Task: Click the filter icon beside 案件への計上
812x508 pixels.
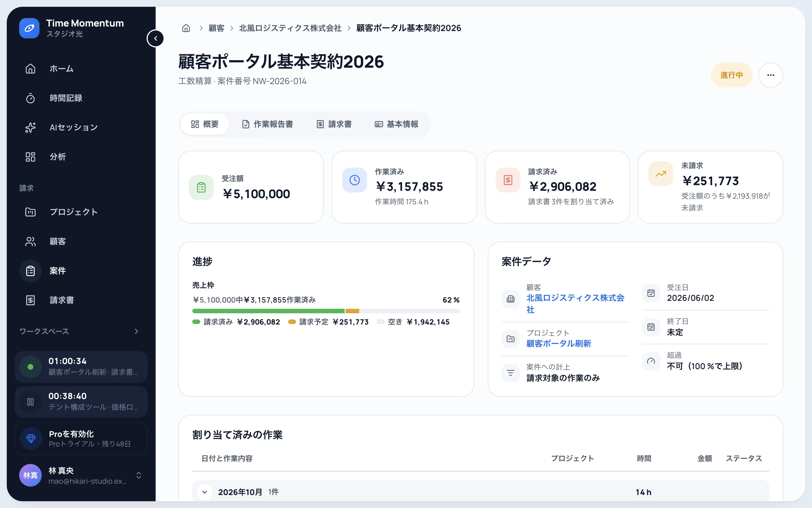Action: click(x=511, y=373)
